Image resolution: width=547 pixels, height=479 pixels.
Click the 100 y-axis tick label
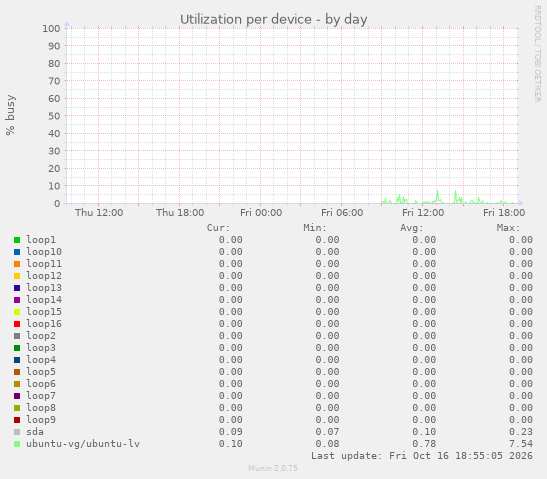[x=51, y=29]
